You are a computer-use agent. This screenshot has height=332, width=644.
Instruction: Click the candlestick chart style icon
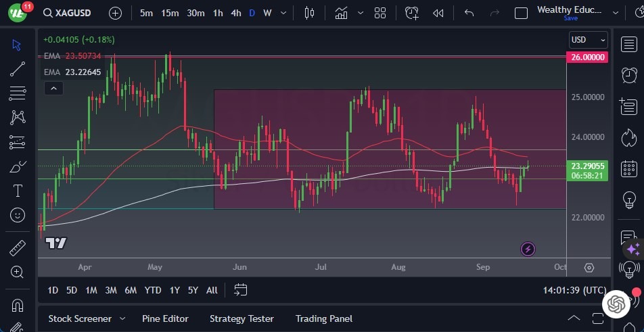pyautogui.click(x=310, y=13)
